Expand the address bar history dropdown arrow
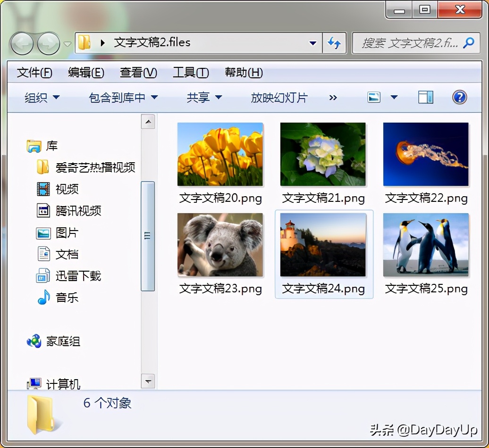 313,43
